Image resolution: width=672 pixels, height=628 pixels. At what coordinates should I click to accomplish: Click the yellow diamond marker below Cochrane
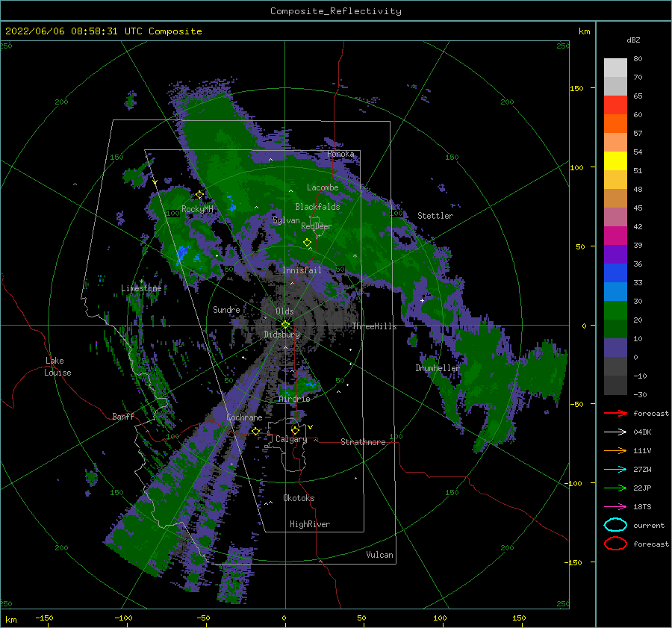pos(255,431)
